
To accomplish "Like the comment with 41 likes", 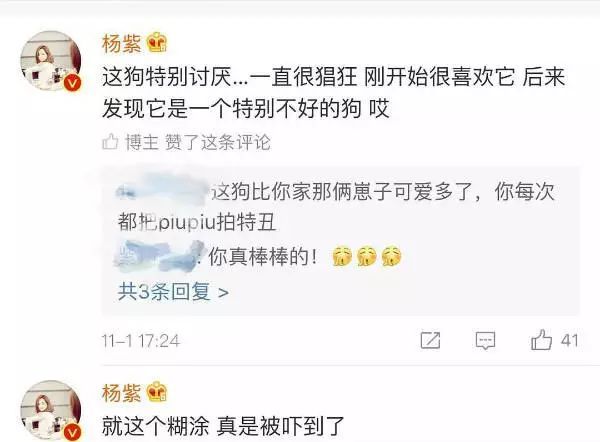I will pyautogui.click(x=541, y=340).
